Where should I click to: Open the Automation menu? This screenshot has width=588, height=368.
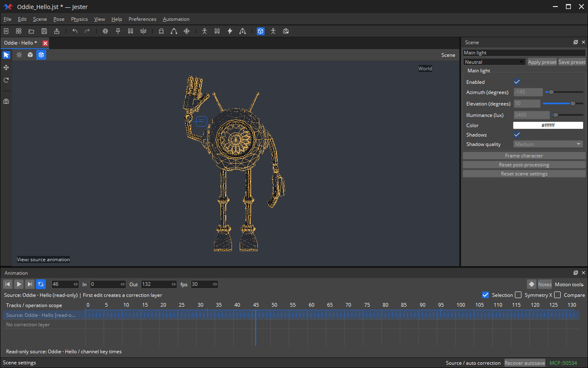pos(176,19)
